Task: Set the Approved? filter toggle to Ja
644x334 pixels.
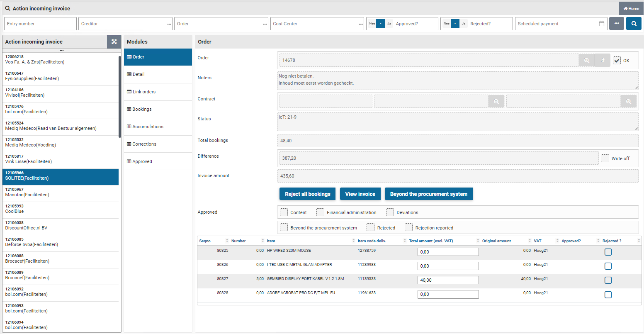Action: (x=389, y=24)
